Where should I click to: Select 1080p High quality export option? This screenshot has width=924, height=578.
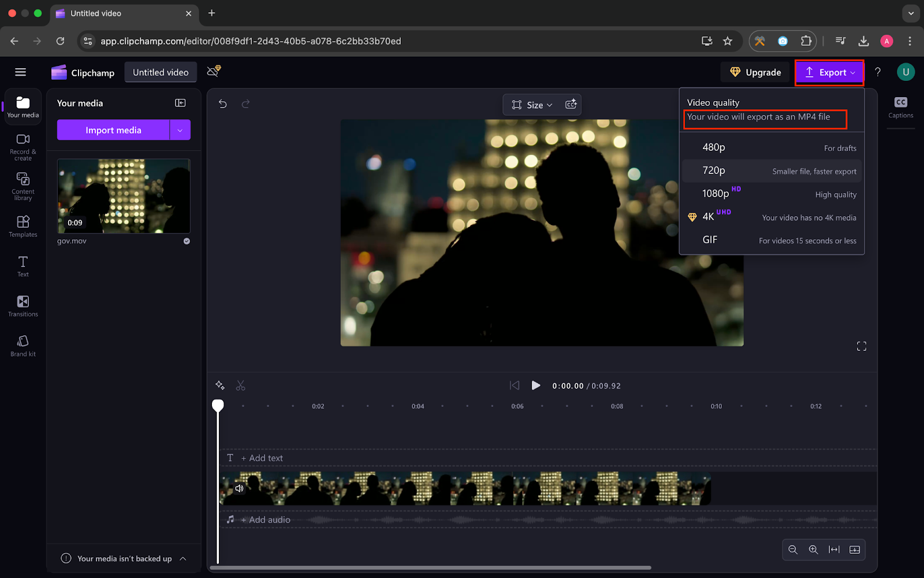772,194
